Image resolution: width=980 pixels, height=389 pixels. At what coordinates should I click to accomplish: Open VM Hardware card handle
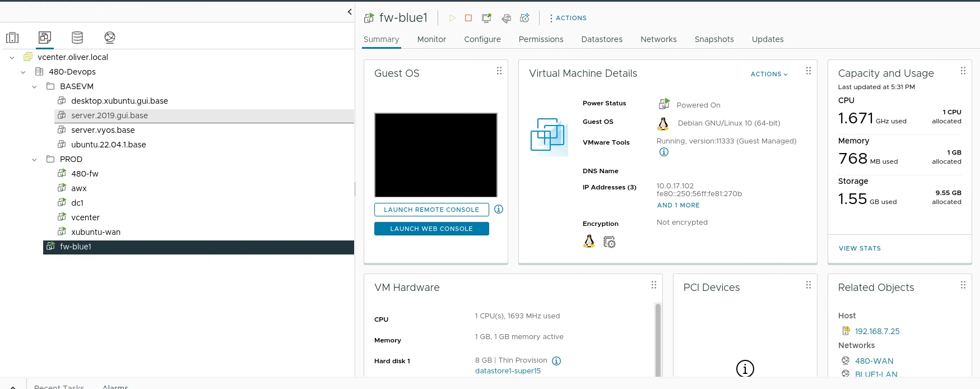pyautogui.click(x=653, y=285)
